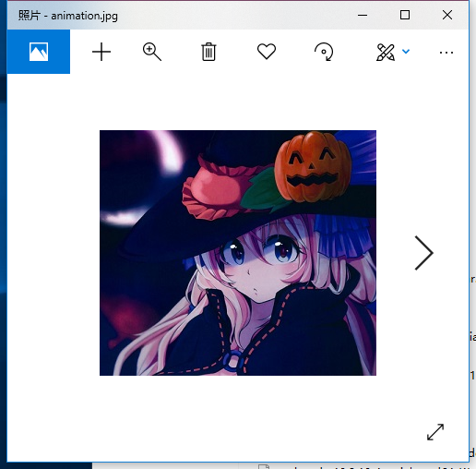
Task: Go to next photo with right chevron
Action: click(424, 253)
